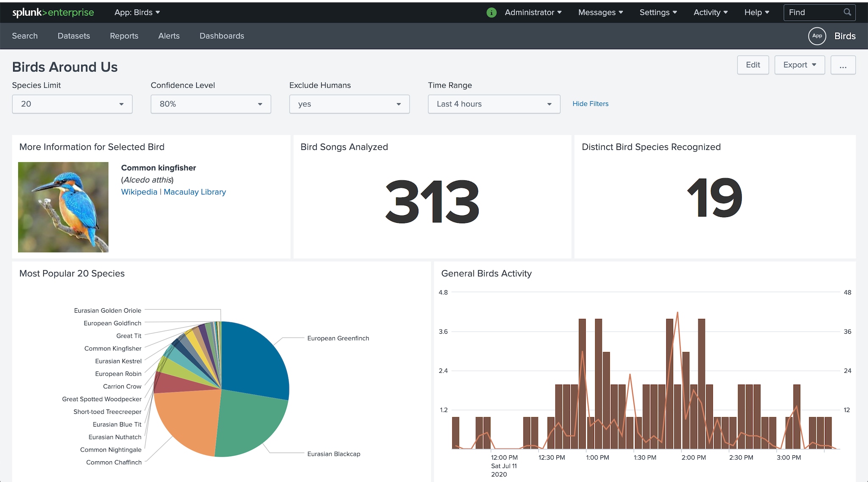Toggle the Exclude Humans yes setting
The height and width of the screenshot is (482, 868).
tap(349, 103)
